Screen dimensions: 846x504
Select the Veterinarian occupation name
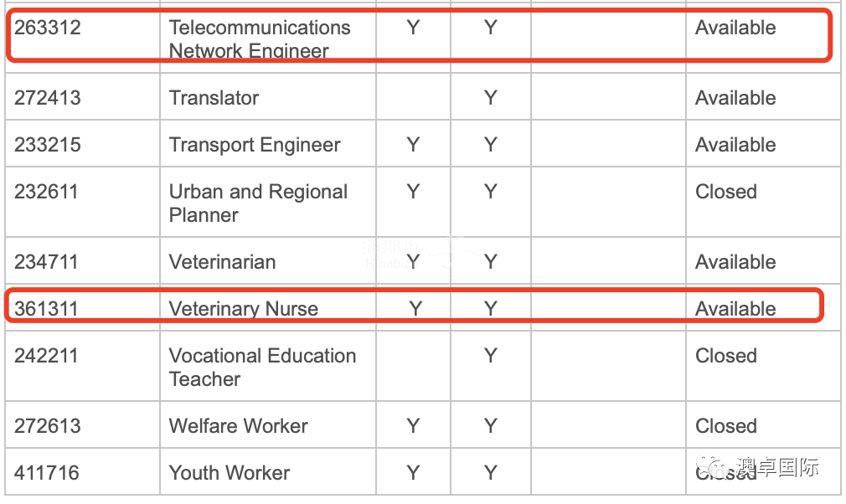[x=222, y=261]
